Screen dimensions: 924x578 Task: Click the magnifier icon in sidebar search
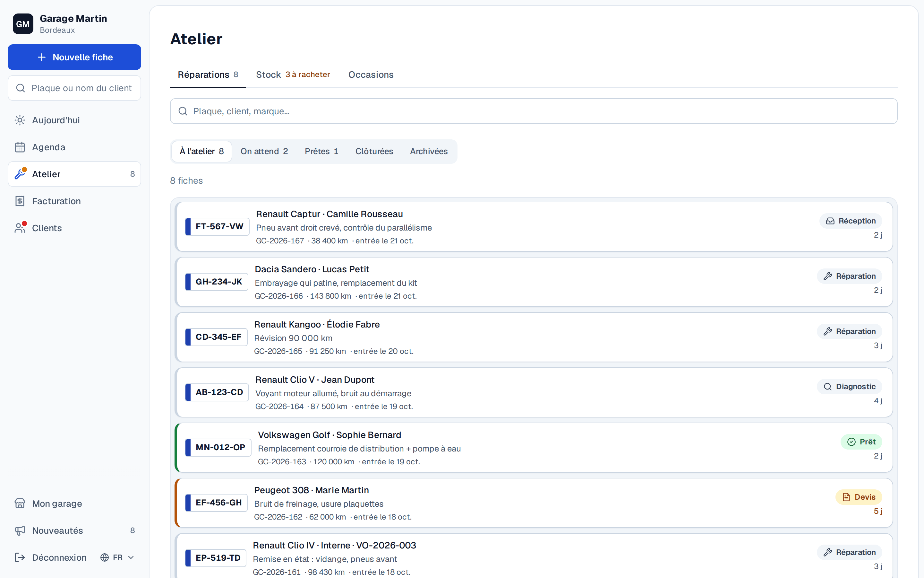coord(21,88)
